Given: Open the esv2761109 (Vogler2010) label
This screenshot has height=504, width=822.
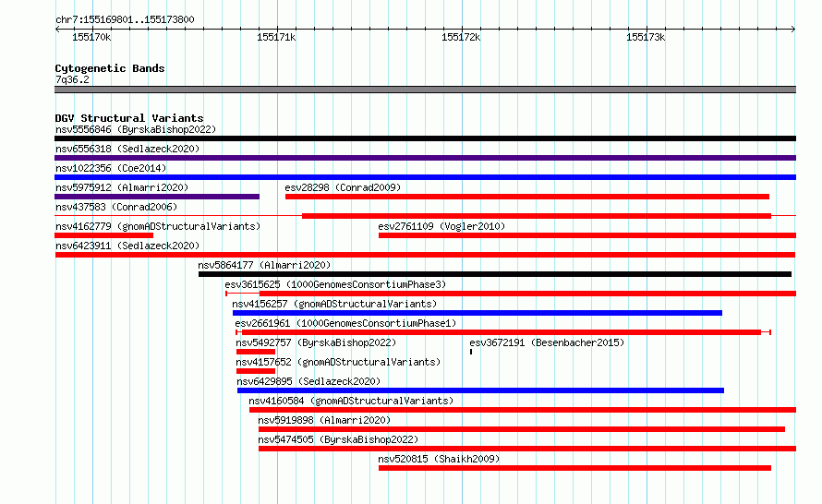Looking at the screenshot, I should point(441,226).
